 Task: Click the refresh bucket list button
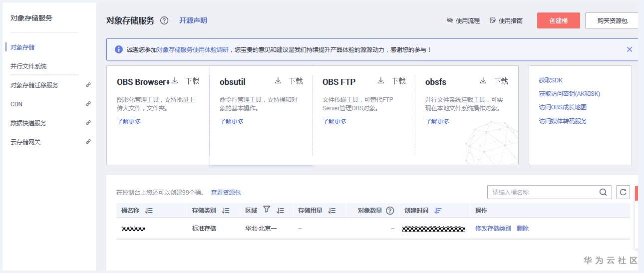[x=623, y=192]
